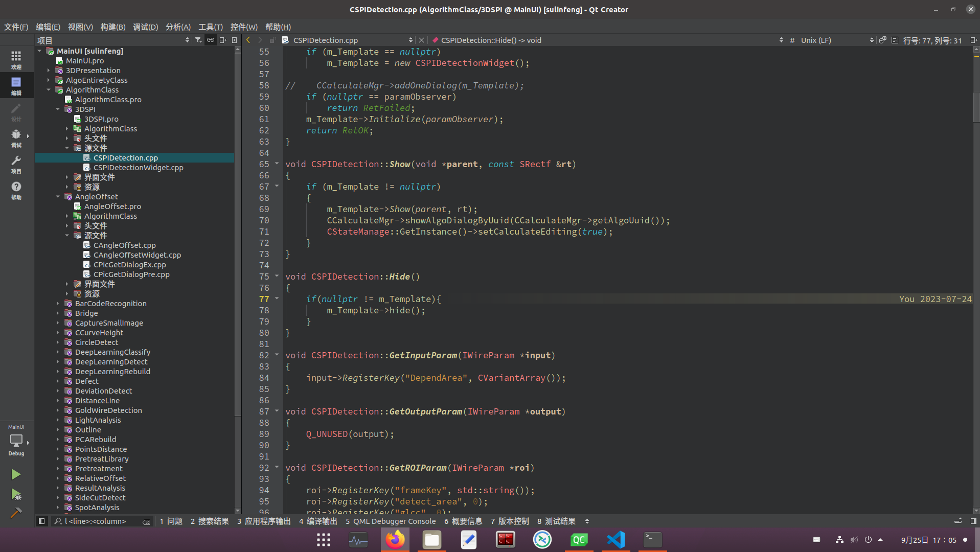This screenshot has width=980, height=552.
Task: Expand the BarCodeRecognition project node
Action: coord(58,304)
